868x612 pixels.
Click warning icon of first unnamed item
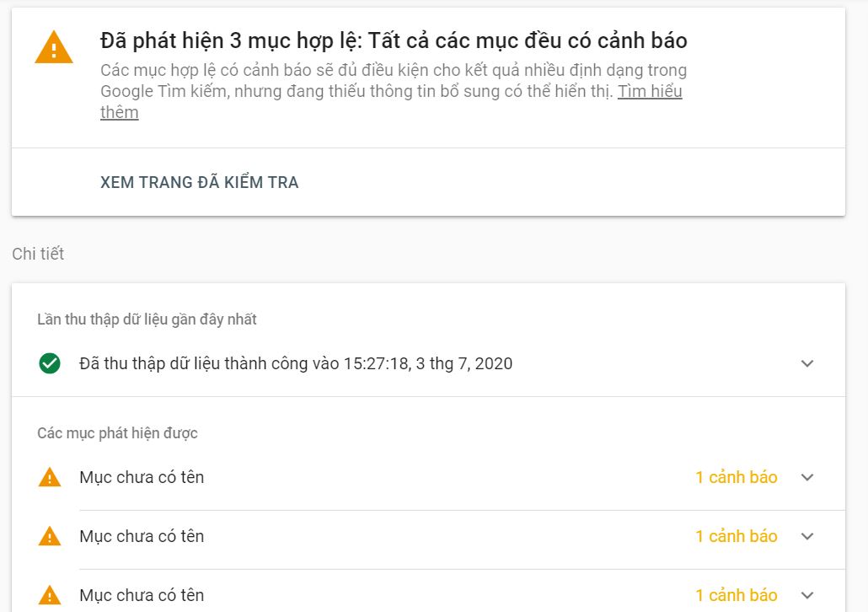50,477
